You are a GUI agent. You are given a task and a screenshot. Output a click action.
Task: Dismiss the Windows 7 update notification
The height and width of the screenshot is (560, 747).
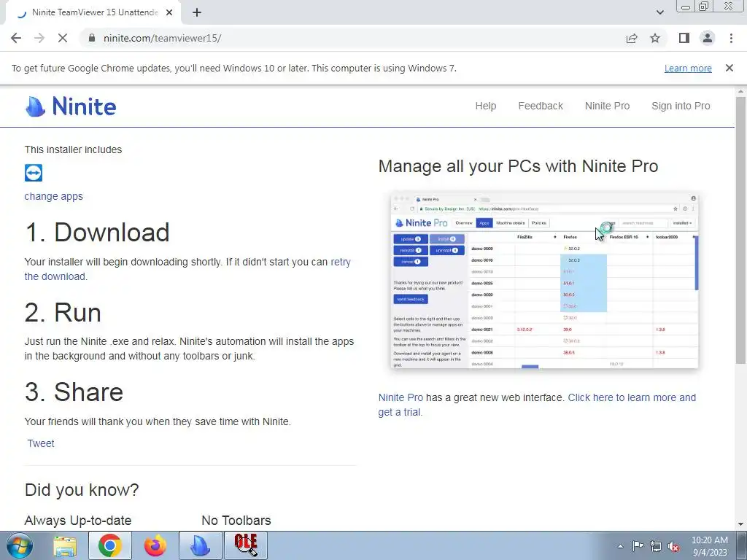[729, 68]
